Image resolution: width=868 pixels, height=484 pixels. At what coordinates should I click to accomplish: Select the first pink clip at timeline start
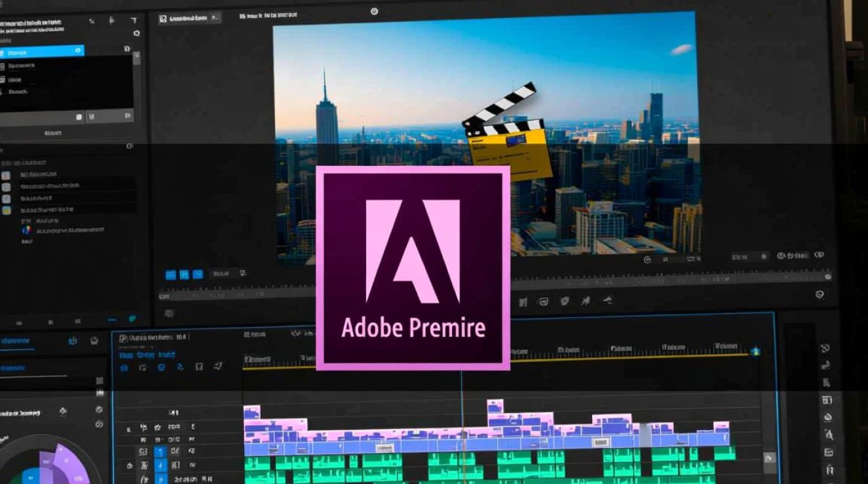[x=252, y=412]
